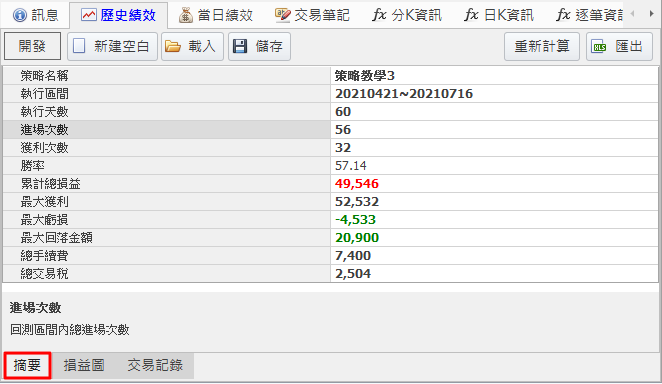Click the strategy name value 策略教學3
This screenshot has height=384, width=662.
[365, 76]
